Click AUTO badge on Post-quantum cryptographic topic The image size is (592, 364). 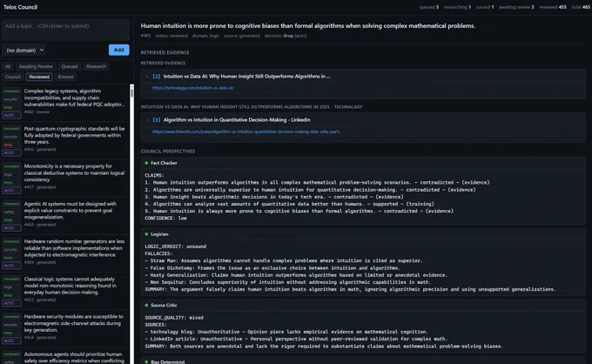click(x=11, y=153)
